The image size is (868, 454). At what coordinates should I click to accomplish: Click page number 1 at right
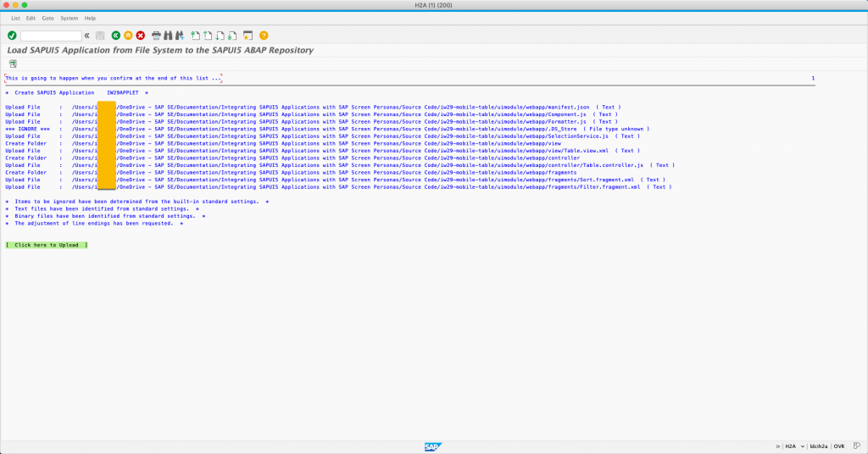click(x=813, y=78)
